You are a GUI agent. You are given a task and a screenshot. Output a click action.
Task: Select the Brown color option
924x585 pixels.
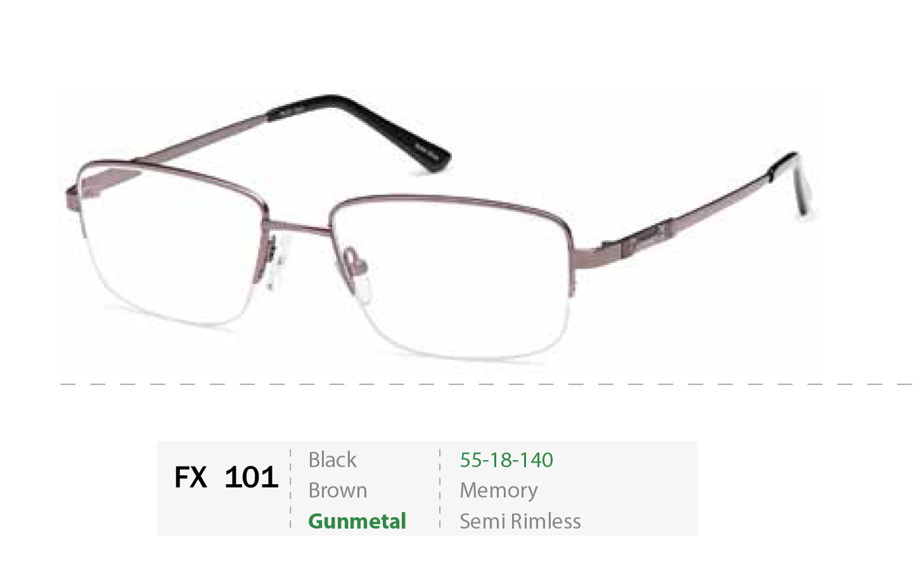click(338, 490)
